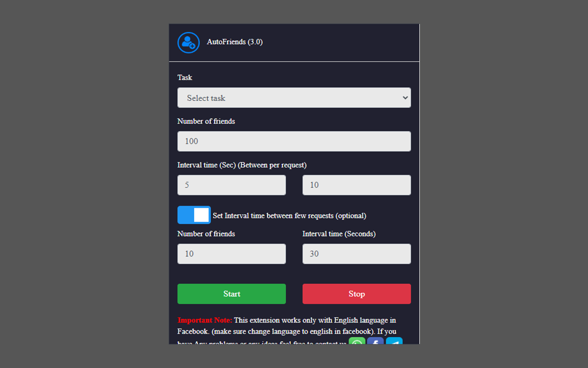Select the Interval time field showing 30 seconds
The width and height of the screenshot is (588, 368).
[356, 253]
